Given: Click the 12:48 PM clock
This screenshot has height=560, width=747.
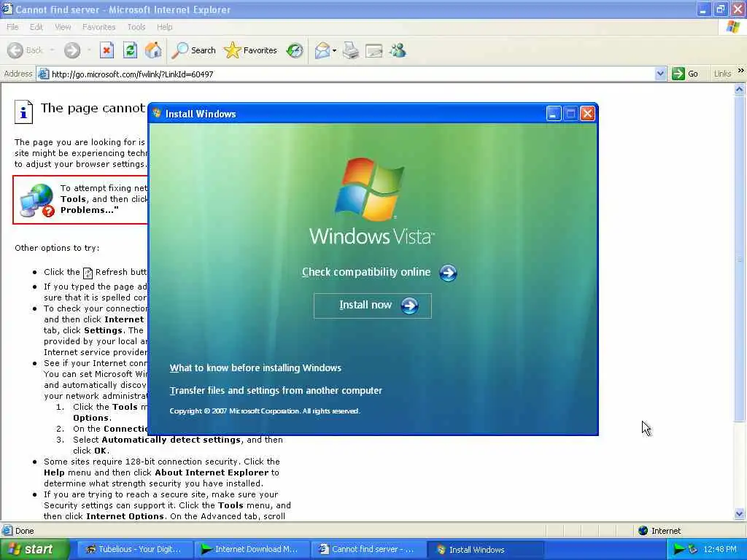Looking at the screenshot, I should coord(720,550).
